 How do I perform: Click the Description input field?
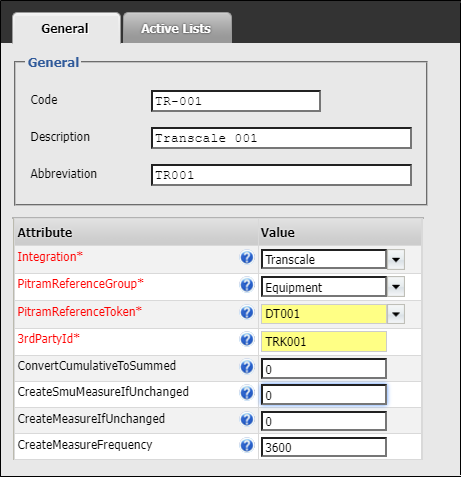point(281,138)
